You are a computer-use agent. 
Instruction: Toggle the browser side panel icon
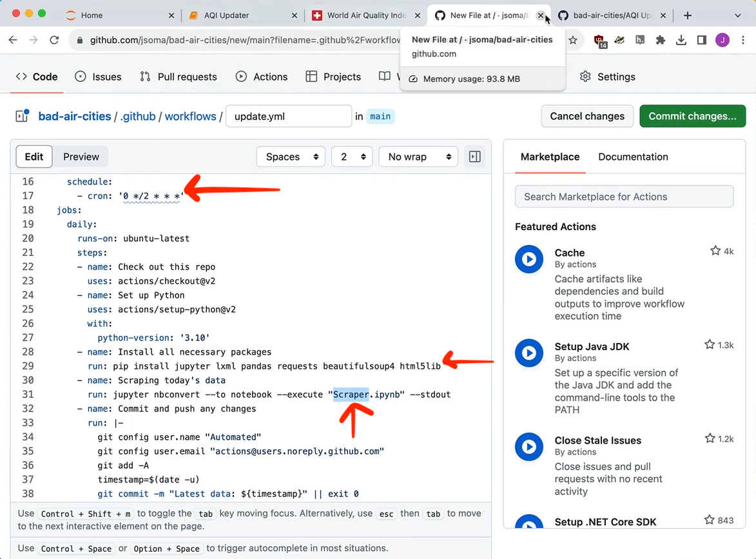pyautogui.click(x=701, y=40)
